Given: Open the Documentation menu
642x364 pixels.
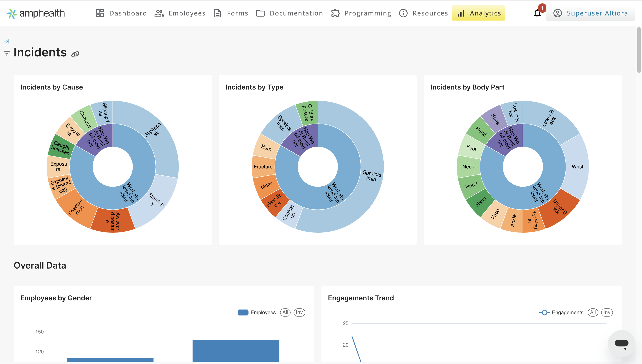Looking at the screenshot, I should [290, 13].
